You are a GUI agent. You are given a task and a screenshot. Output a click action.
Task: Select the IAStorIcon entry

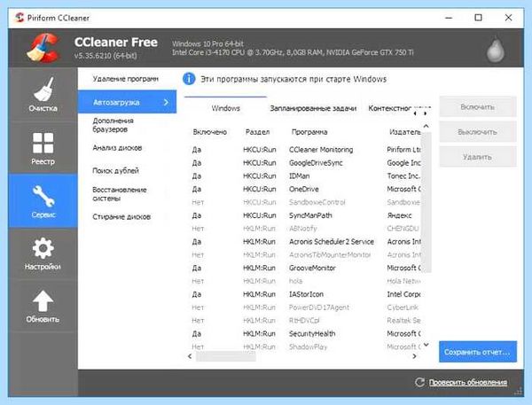[305, 294]
